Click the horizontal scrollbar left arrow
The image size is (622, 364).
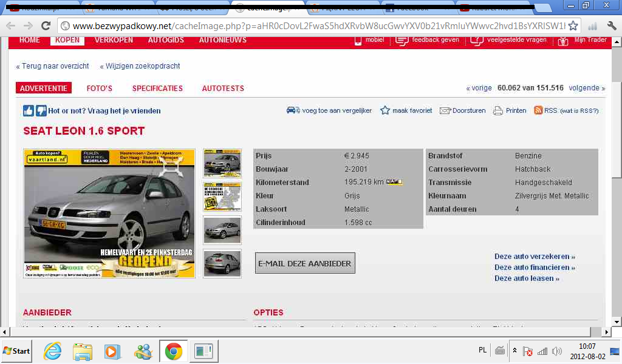[4, 332]
